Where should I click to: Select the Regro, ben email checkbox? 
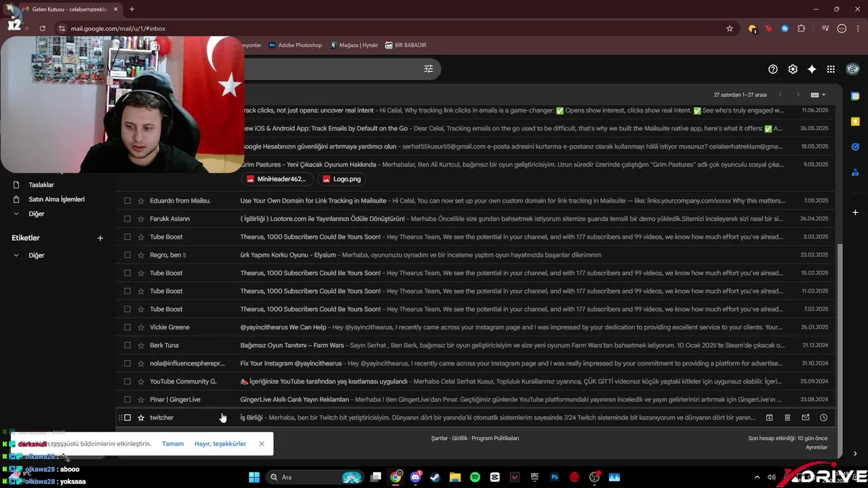tap(127, 255)
